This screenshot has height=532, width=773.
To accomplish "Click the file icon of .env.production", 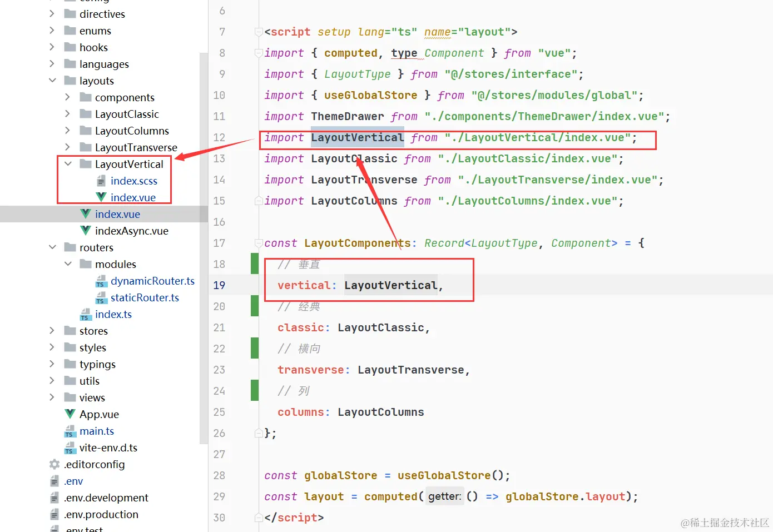I will (54, 514).
